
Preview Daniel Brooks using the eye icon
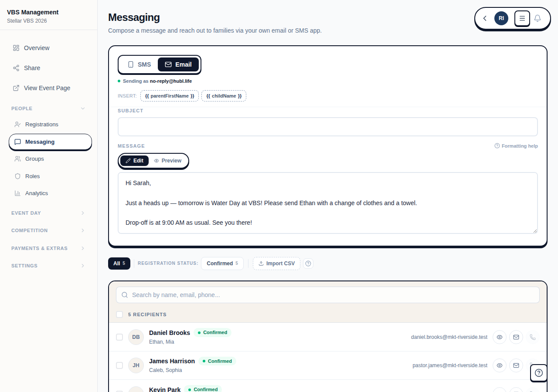pos(499,337)
